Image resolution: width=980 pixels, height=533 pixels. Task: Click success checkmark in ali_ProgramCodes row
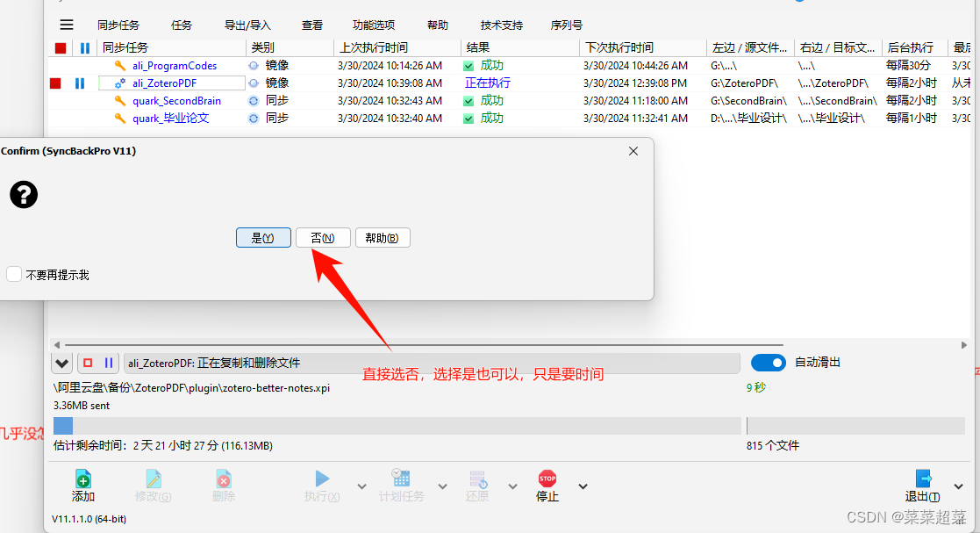tap(469, 66)
